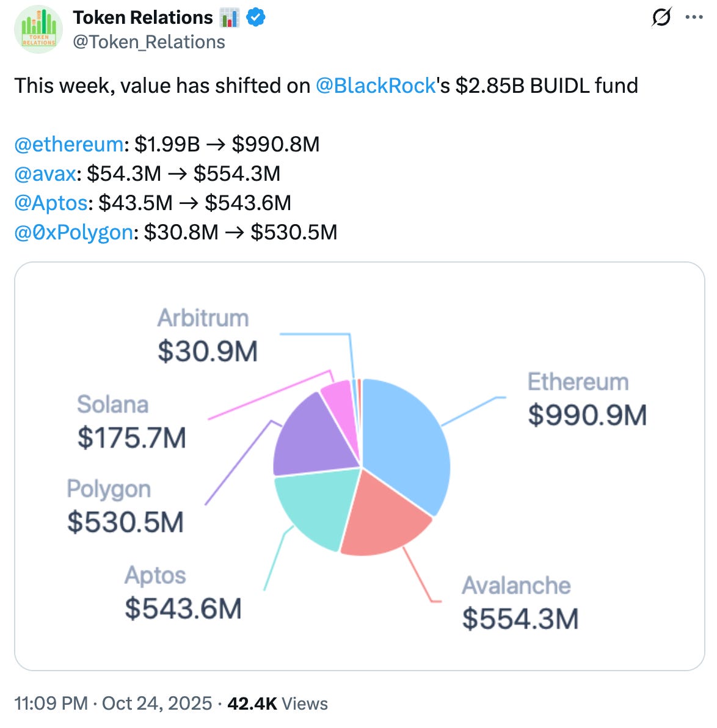Click the Token Relations display name
Viewport: 717px width, 728px height.
pos(143,18)
